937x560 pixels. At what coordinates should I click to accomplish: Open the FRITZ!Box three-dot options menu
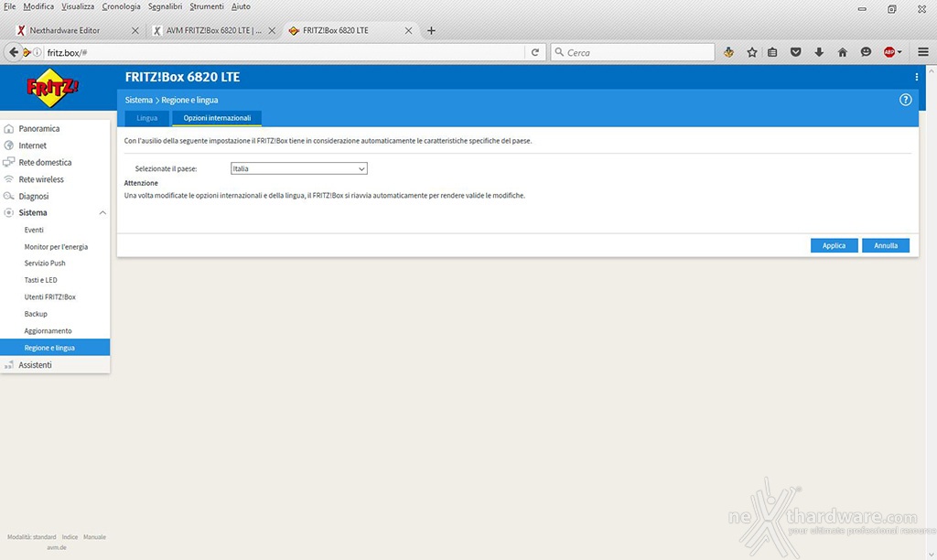click(x=916, y=77)
